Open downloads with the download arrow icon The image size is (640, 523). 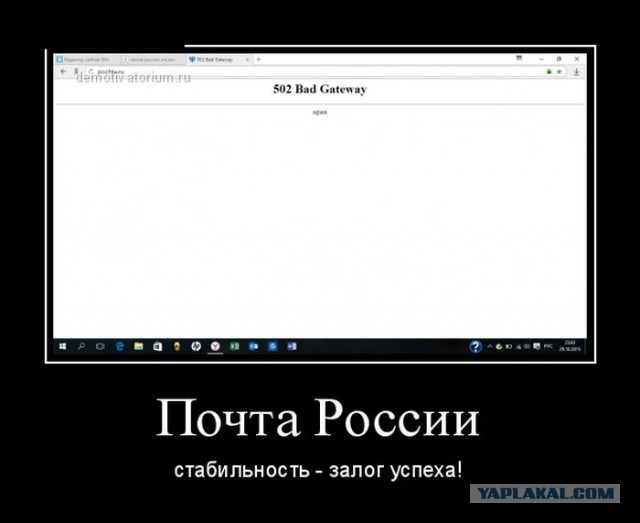tap(576, 72)
